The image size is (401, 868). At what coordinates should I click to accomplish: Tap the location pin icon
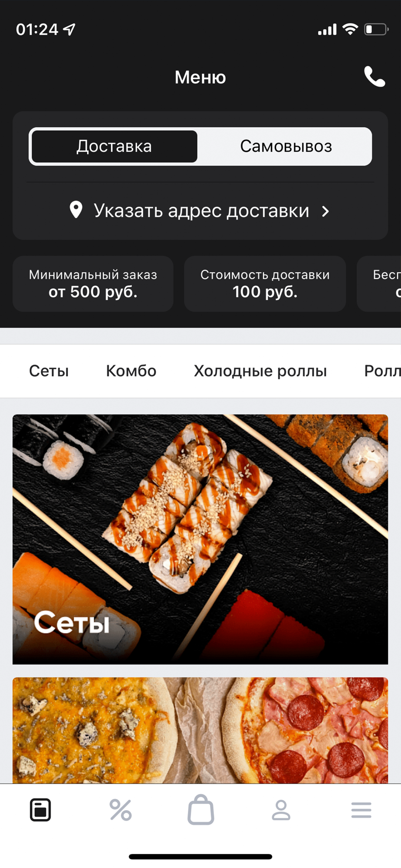tap(76, 210)
